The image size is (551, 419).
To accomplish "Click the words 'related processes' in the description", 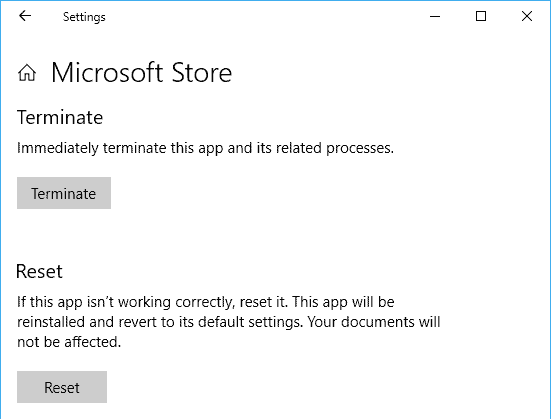I will [x=335, y=148].
